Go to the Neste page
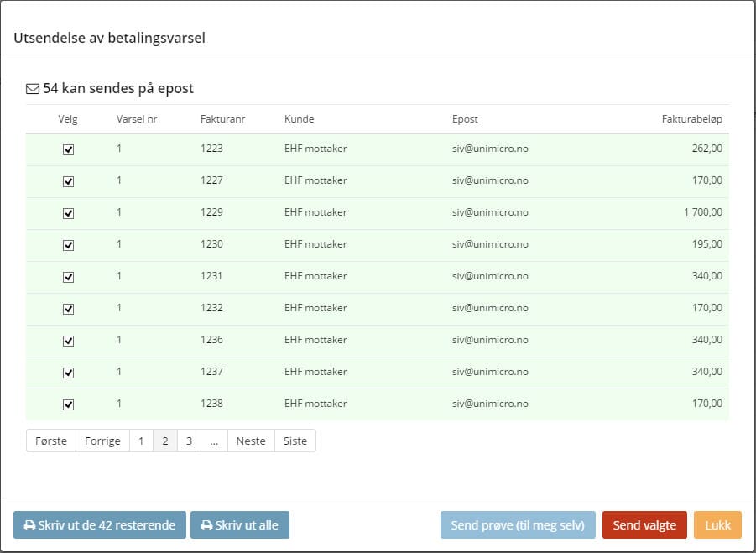Screen dimensions: 756x553 [251, 441]
